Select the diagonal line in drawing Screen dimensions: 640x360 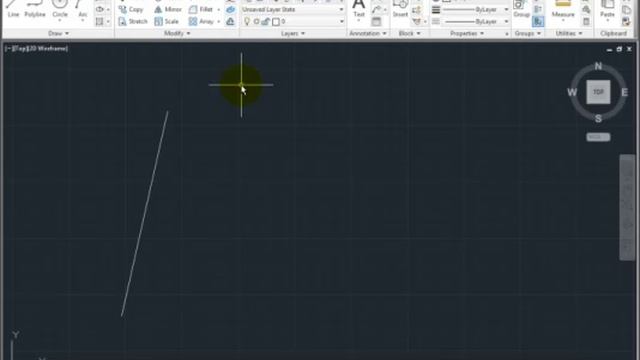(x=145, y=213)
